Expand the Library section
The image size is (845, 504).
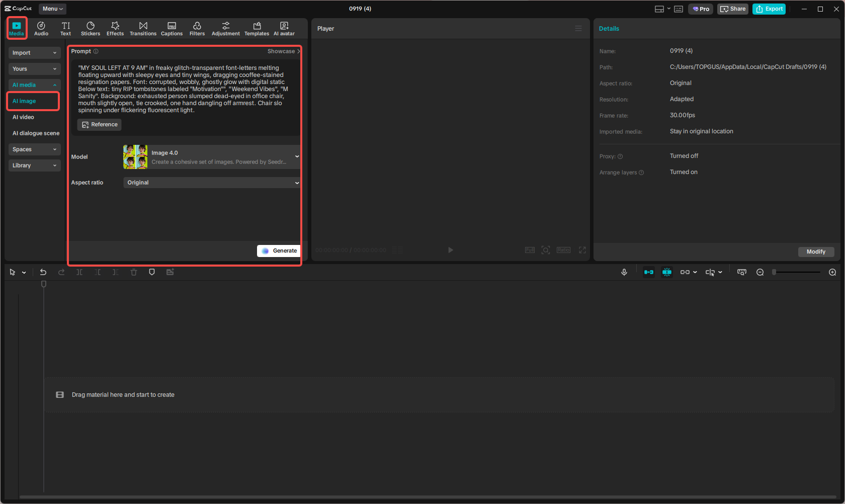(34, 165)
